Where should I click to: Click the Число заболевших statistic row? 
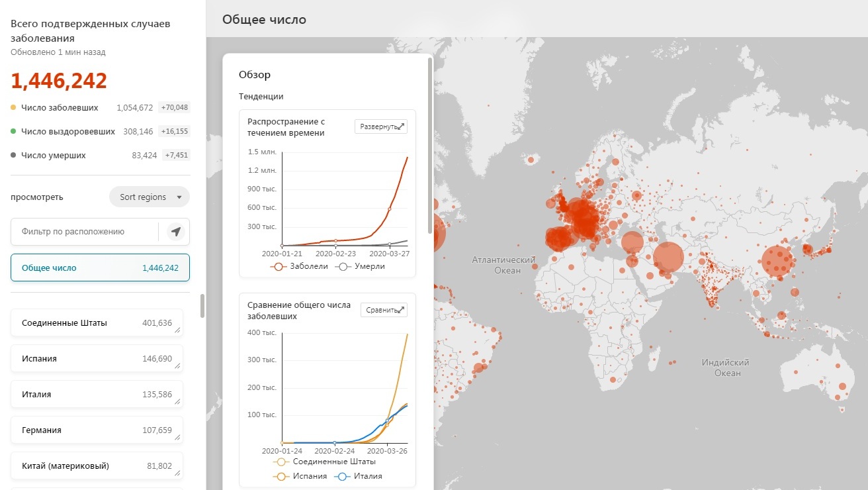coord(100,107)
